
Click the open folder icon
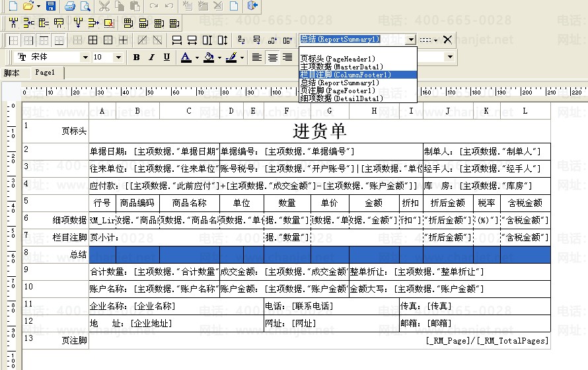point(28,7)
